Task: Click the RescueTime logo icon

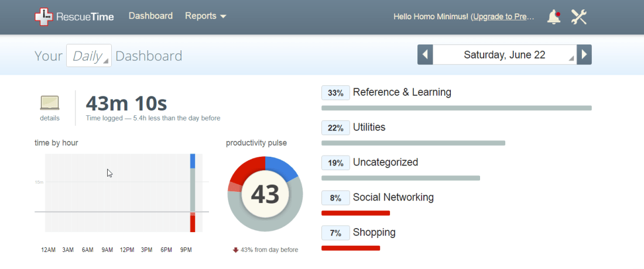Action: pos(44,17)
